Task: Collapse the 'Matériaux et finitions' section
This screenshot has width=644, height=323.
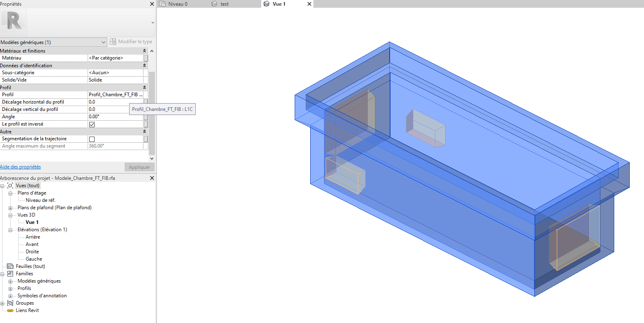Action: tap(144, 51)
